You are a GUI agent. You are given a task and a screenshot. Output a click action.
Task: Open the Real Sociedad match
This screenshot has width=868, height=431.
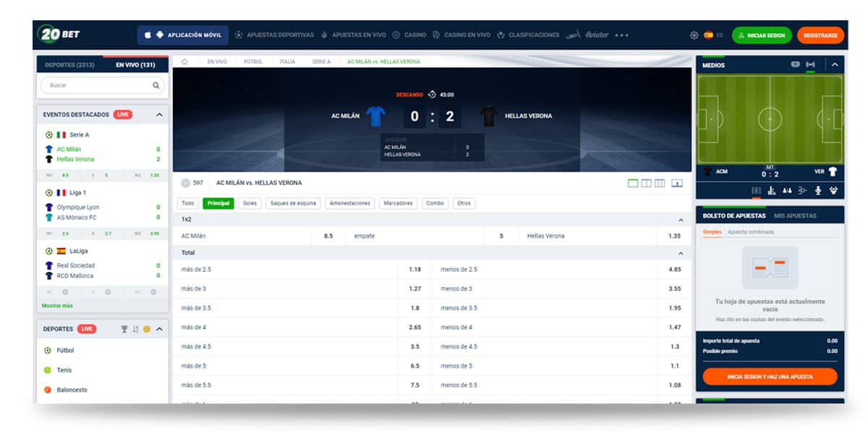coord(76,265)
